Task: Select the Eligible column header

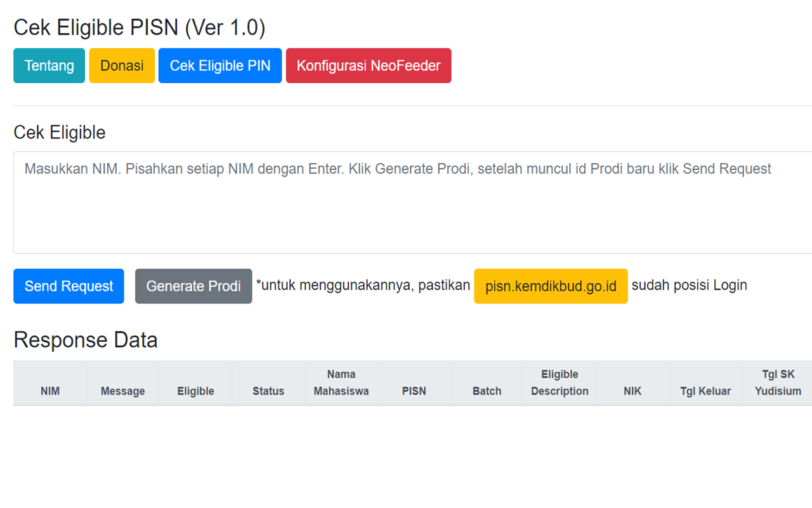Action: [195, 391]
